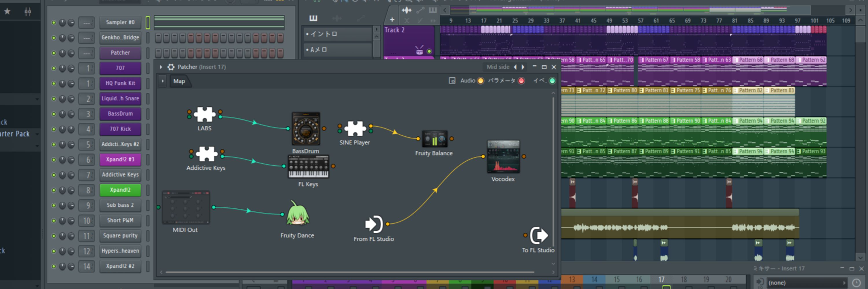The width and height of the screenshot is (868, 289).
Task: Select the イントロ picker item
Action: [x=337, y=34]
